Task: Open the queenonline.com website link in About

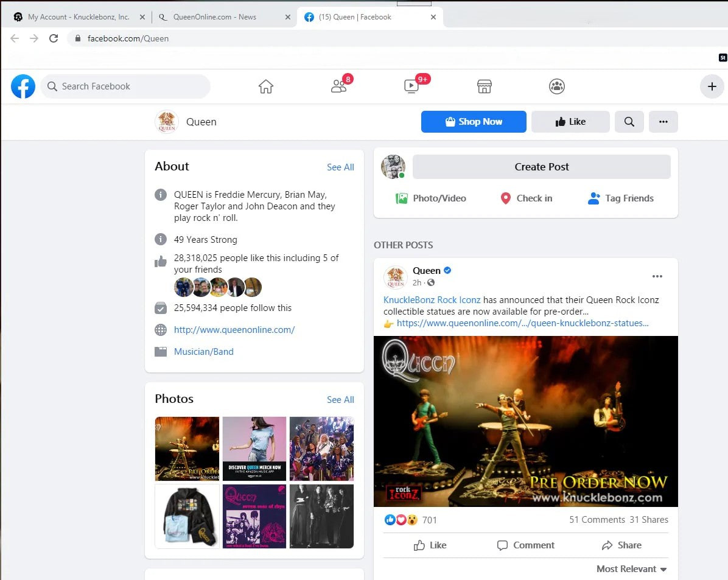Action: pos(234,330)
